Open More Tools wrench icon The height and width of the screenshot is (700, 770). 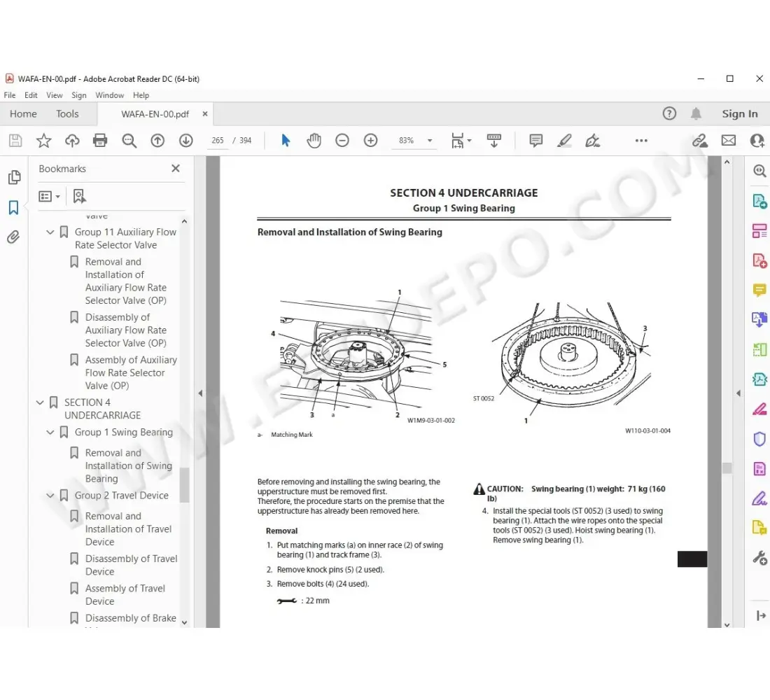(x=759, y=558)
